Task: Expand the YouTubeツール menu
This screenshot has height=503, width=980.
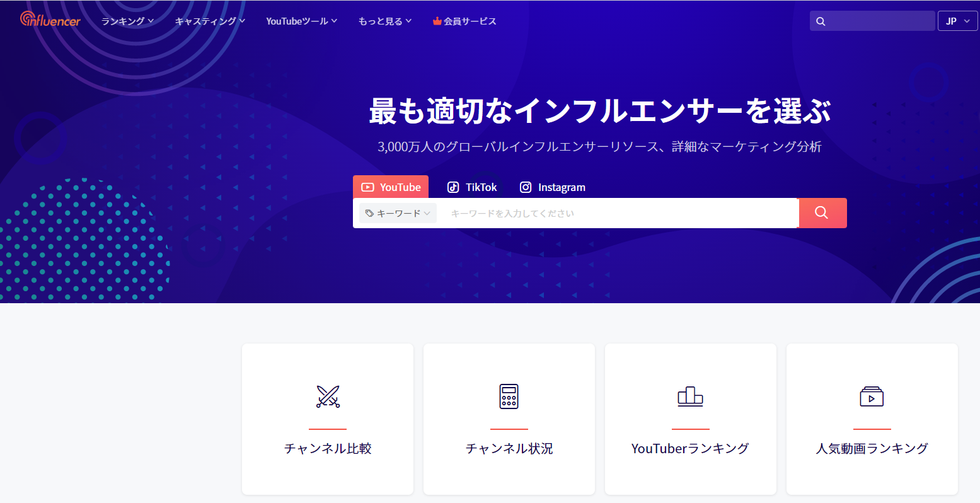Action: click(301, 21)
